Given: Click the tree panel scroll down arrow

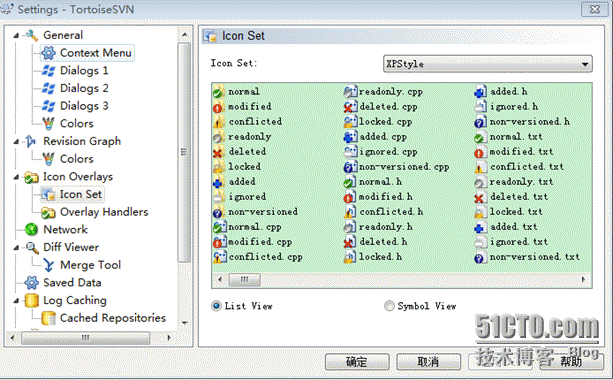Looking at the screenshot, I should point(185,323).
